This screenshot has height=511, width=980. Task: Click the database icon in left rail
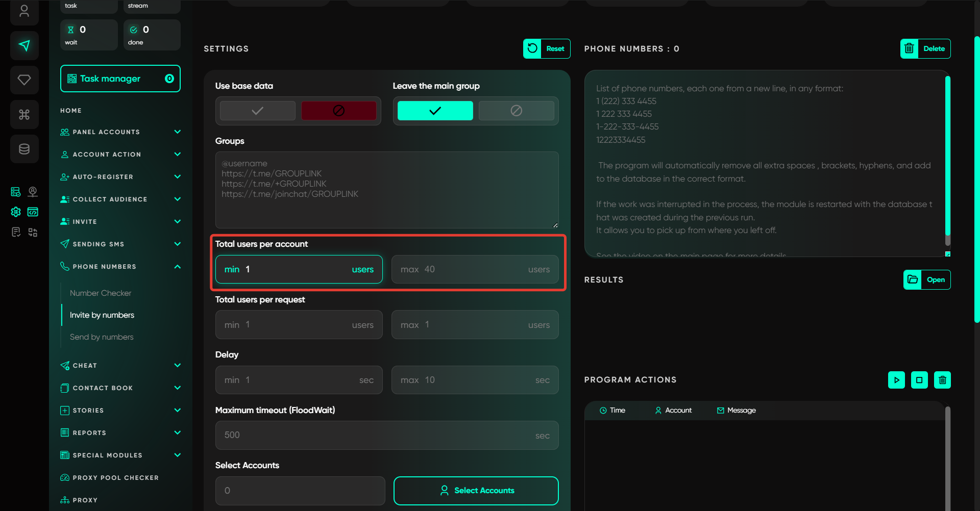[24, 149]
